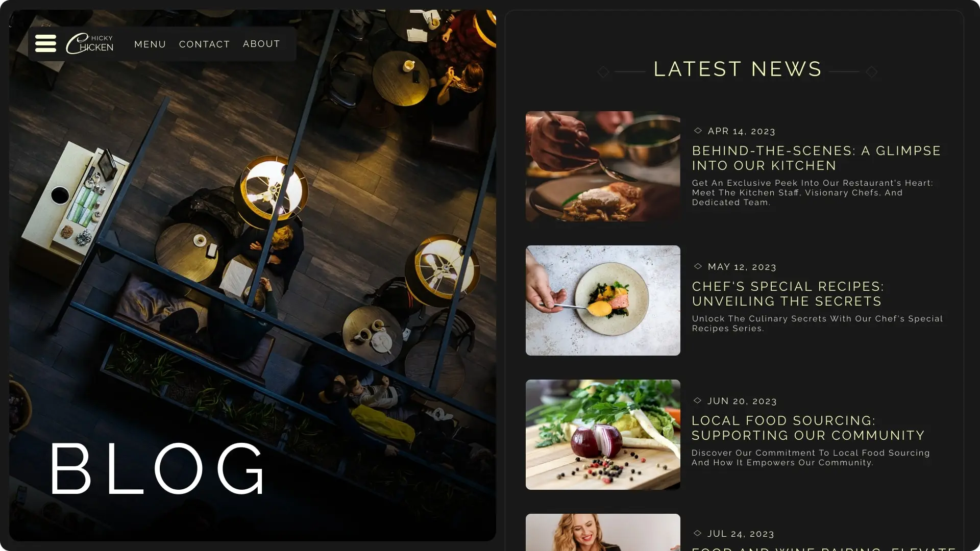Click diamond icon beside JUL 24, 2023
This screenshot has width=980, height=551.
click(697, 533)
